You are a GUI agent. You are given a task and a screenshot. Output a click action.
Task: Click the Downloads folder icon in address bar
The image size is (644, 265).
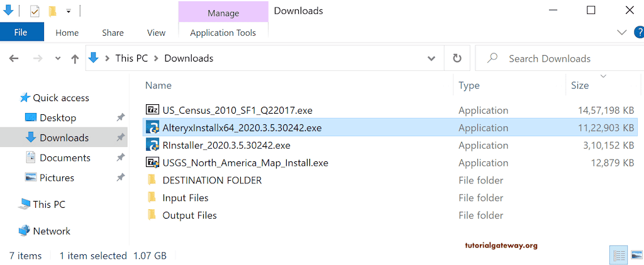click(x=94, y=58)
